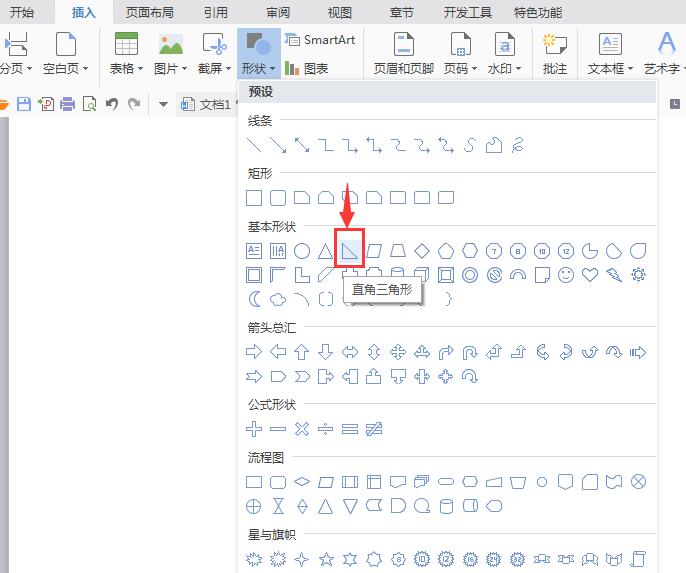Insert a 批注 comment
Viewport: 686px width, 573px height.
(x=554, y=53)
